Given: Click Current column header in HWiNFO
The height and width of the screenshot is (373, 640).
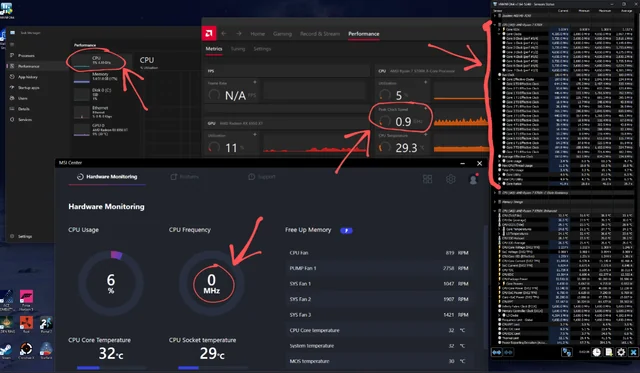Looking at the screenshot, I should pos(563,11).
